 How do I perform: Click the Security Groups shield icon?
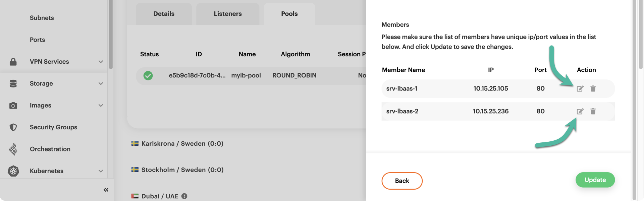pyautogui.click(x=13, y=127)
